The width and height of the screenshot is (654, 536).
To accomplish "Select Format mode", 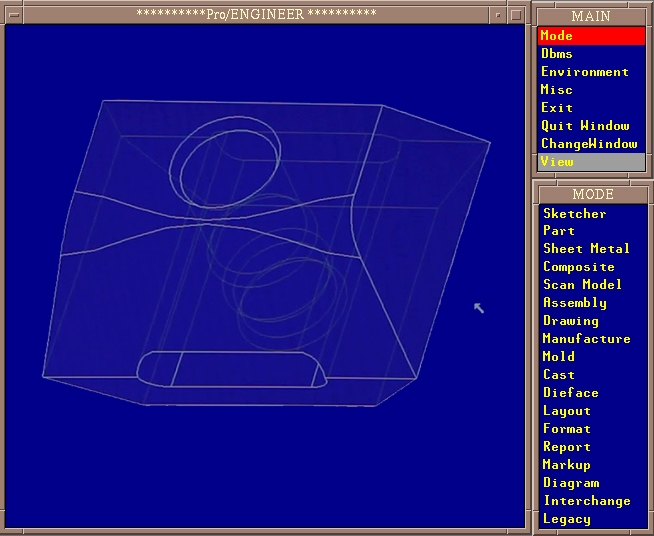I will pos(593,429).
